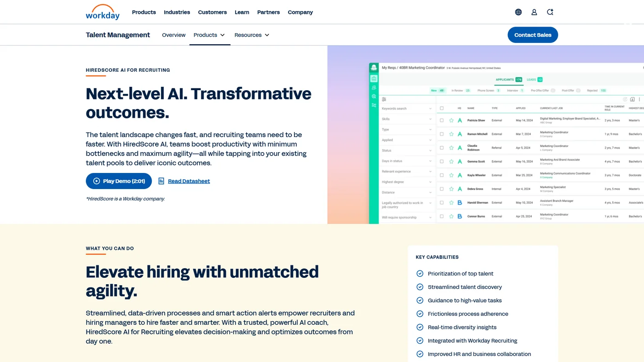The height and width of the screenshot is (362, 644).
Task: Open the globe language selector icon
Action: 518,12
